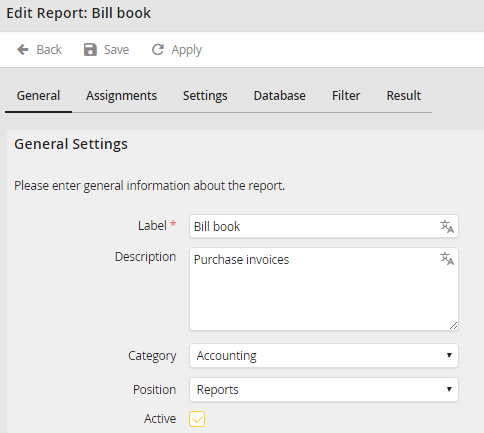The width and height of the screenshot is (484, 433).
Task: Go to the Result tab
Action: (x=404, y=96)
